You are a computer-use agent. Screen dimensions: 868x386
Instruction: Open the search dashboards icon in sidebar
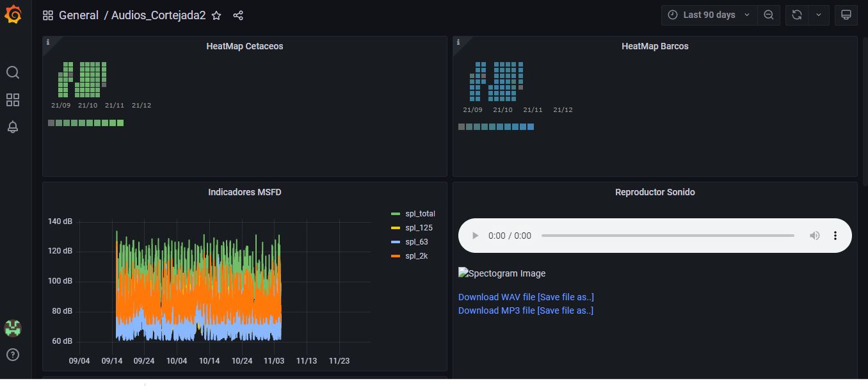point(13,72)
